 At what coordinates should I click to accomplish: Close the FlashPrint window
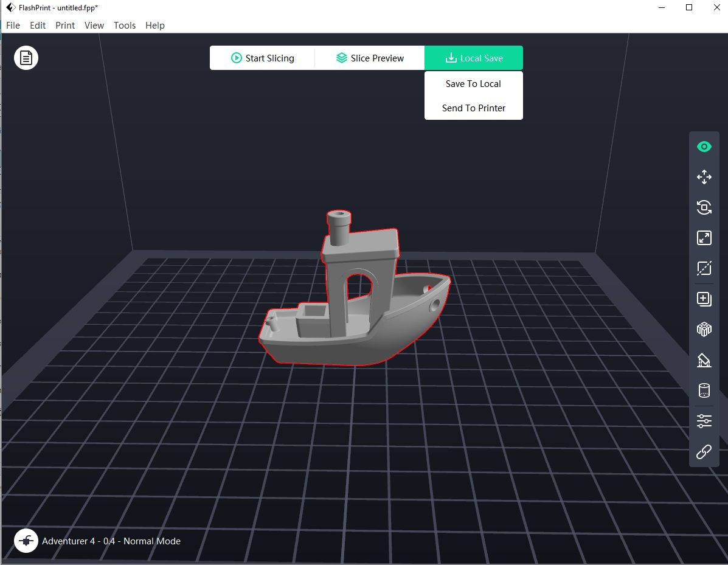coord(716,7)
